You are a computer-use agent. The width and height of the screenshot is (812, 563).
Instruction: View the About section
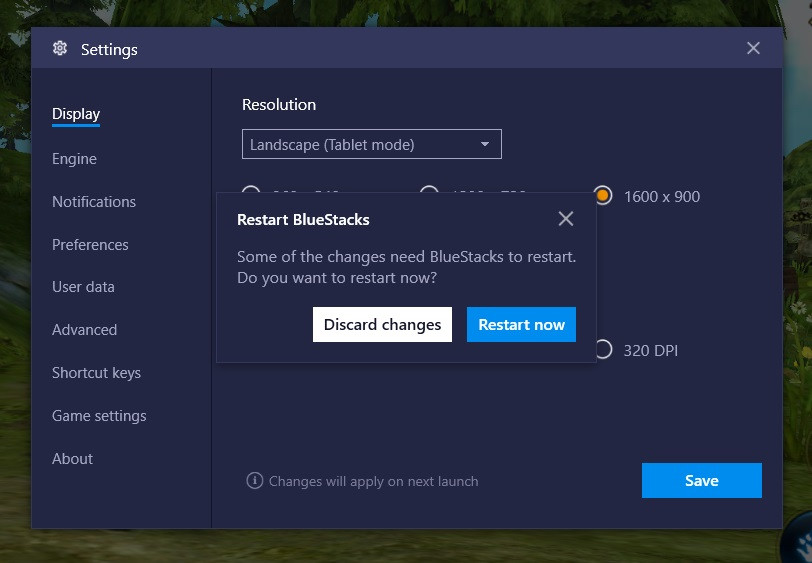[72, 459]
